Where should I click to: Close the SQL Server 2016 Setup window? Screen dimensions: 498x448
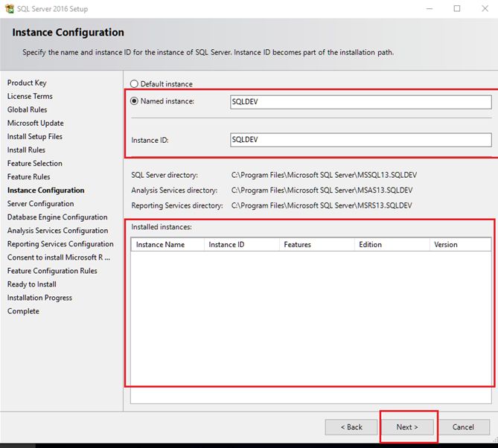[485, 9]
